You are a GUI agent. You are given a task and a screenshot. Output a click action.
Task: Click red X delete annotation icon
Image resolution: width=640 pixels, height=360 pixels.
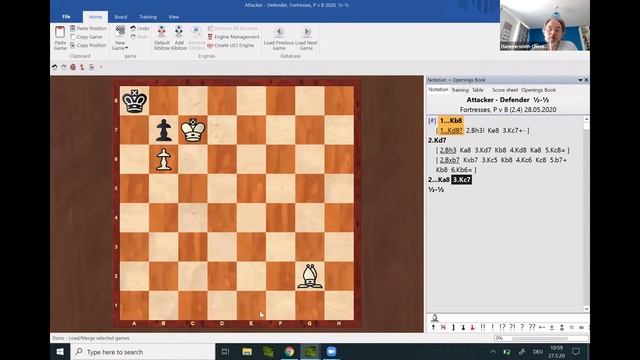coord(443,327)
